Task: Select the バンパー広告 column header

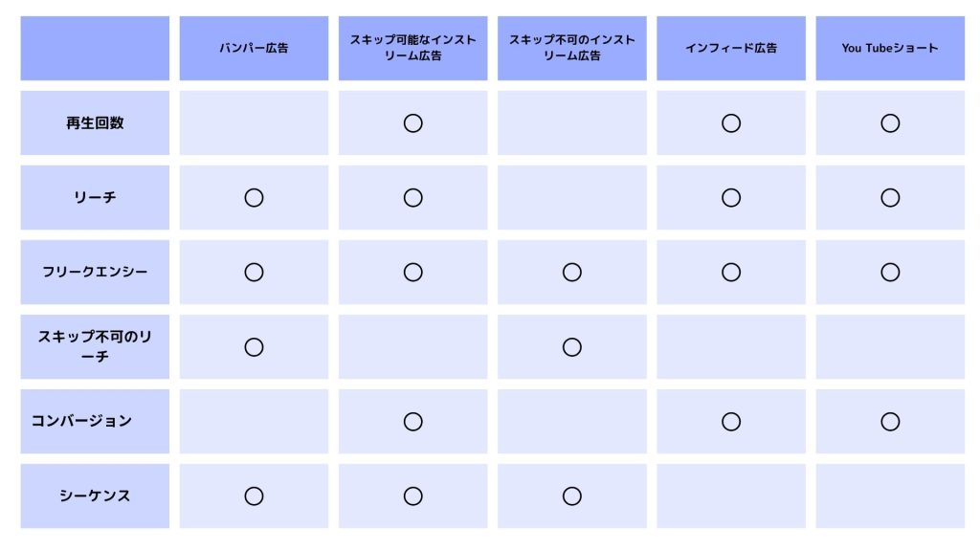Action: (254, 48)
